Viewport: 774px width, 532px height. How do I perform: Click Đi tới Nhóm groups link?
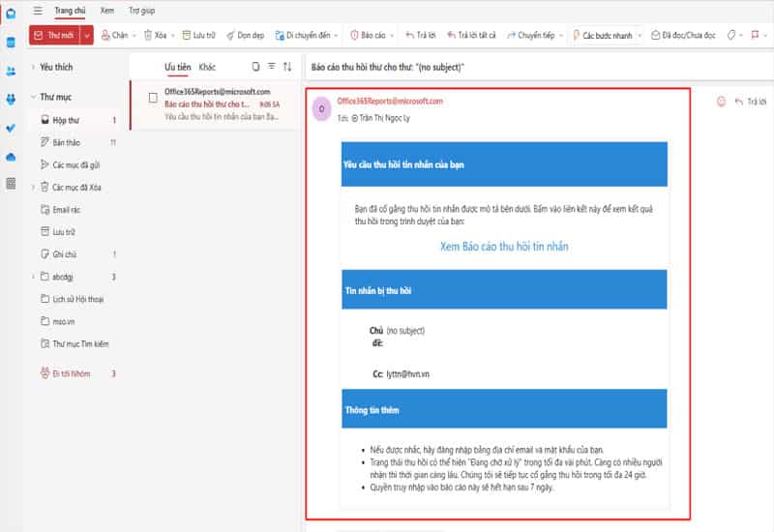74,373
